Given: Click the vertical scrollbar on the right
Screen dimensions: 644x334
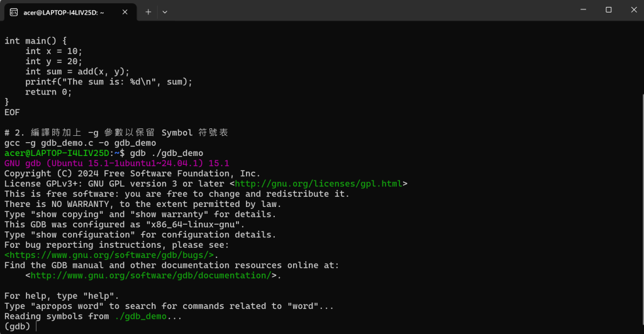Looking at the screenshot, I should click(642, 214).
